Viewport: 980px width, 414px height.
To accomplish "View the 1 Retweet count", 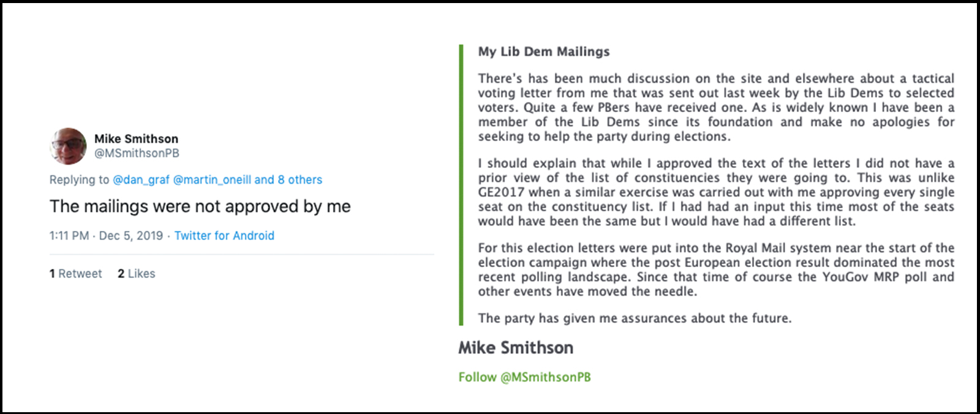I will pos(76,274).
